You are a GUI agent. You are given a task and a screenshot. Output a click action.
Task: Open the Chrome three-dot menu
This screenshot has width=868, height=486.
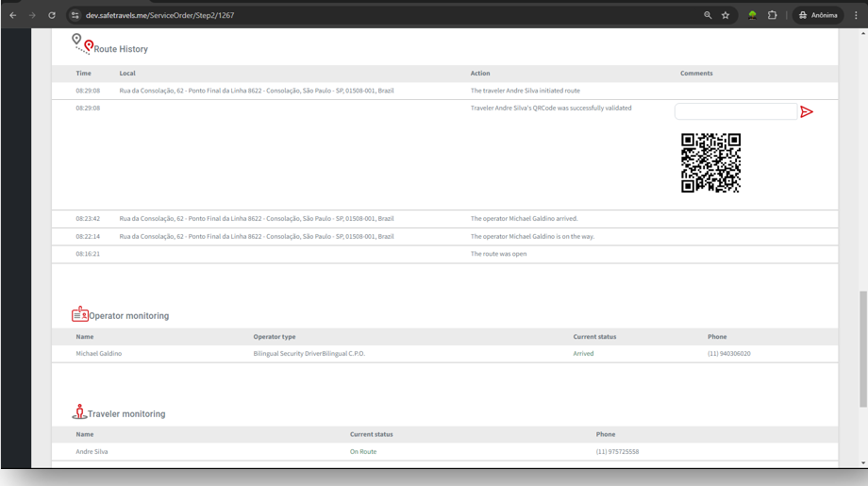856,15
